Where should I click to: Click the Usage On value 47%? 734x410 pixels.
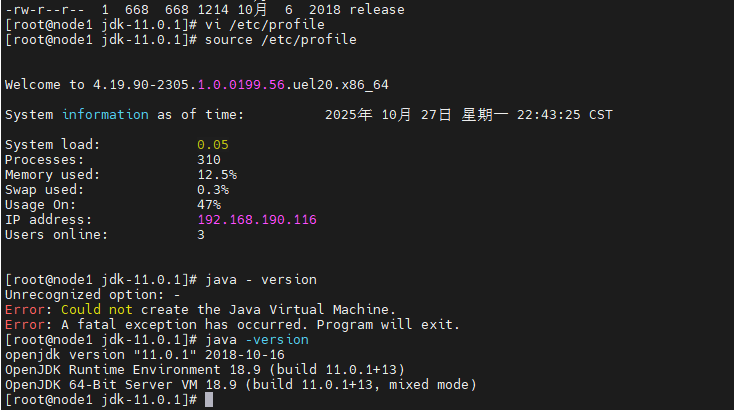209,205
